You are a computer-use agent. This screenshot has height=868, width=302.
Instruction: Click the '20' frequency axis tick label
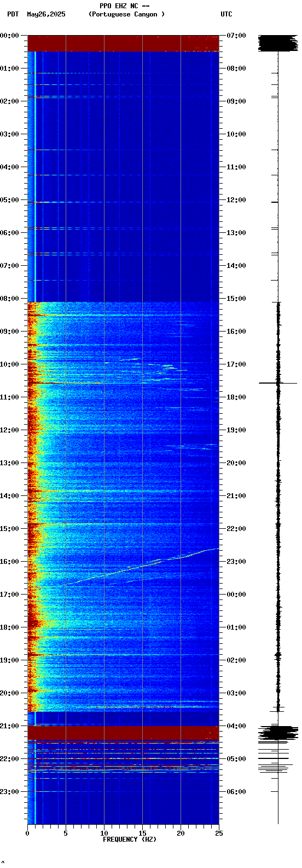[181, 833]
